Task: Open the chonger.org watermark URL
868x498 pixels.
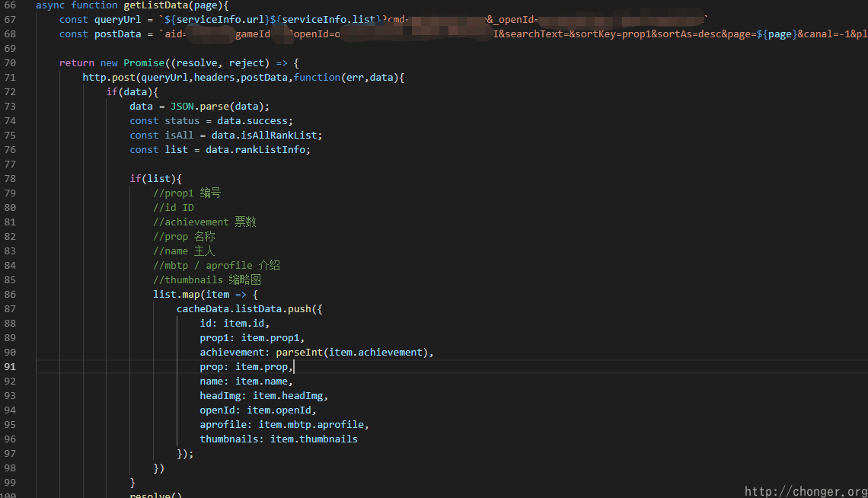Action: (805, 491)
